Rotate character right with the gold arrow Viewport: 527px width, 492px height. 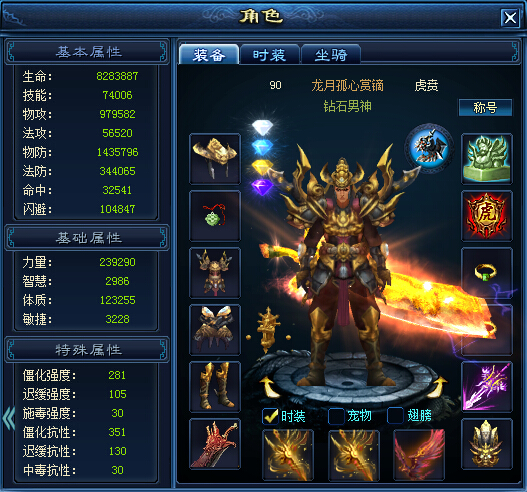(x=438, y=387)
